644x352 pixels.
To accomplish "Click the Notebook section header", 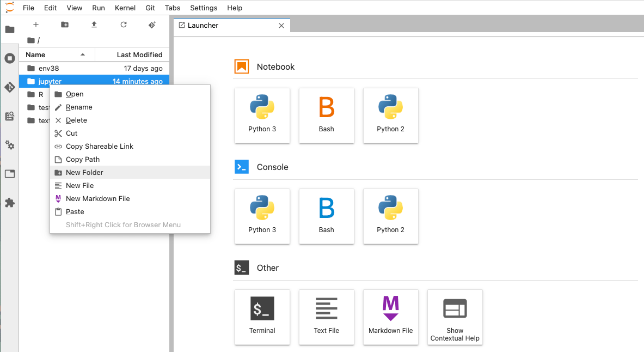I will click(x=275, y=66).
